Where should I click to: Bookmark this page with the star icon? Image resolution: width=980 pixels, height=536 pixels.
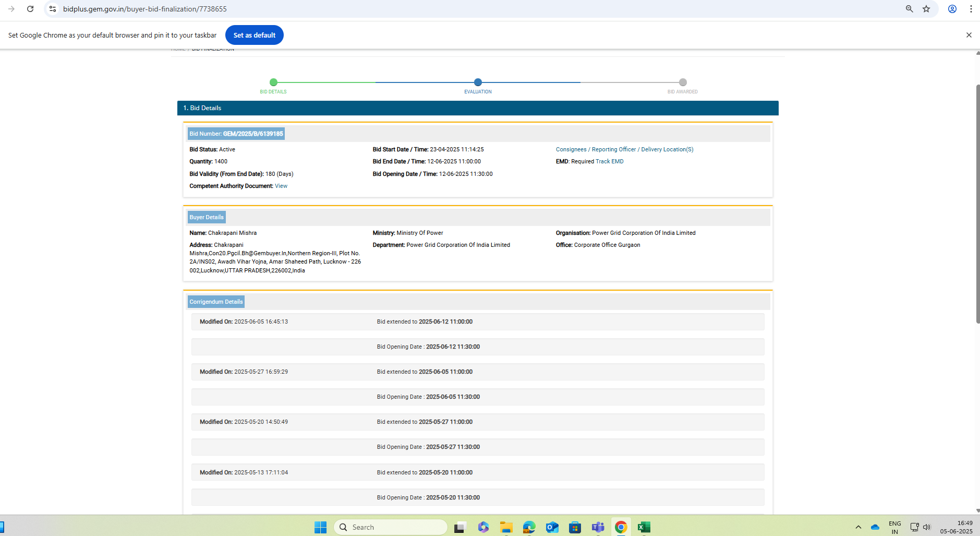click(x=926, y=9)
